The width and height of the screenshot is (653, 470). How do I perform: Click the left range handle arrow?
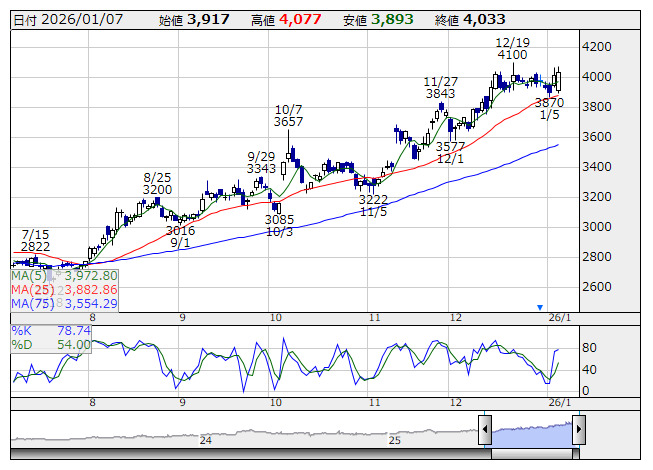coord(485,431)
